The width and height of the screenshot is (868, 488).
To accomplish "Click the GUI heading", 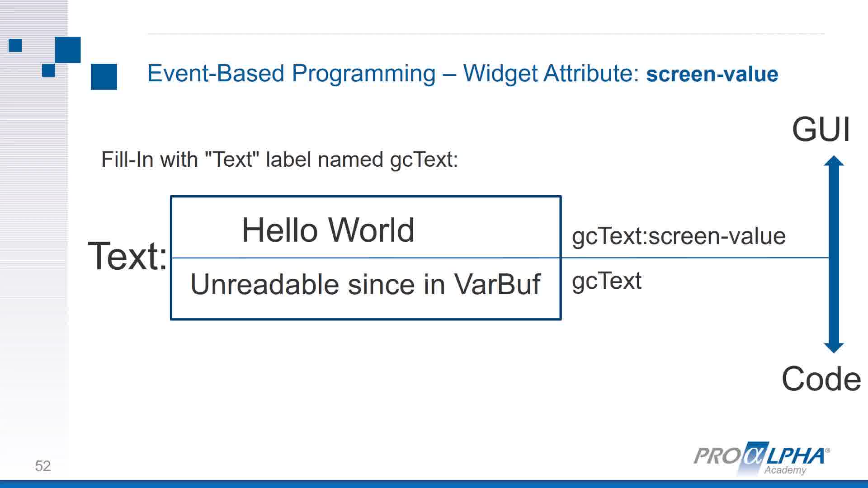I will coord(821,130).
